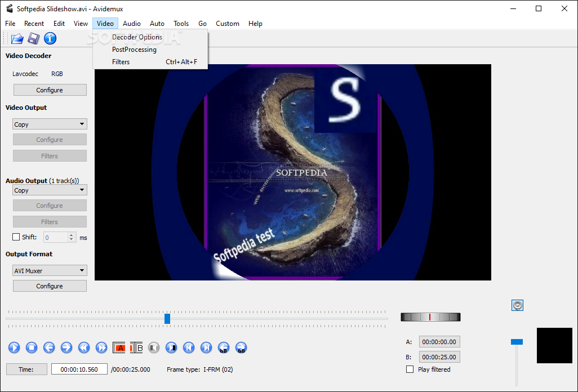Click the marker A time field
This screenshot has width=578, height=392.
(439, 342)
